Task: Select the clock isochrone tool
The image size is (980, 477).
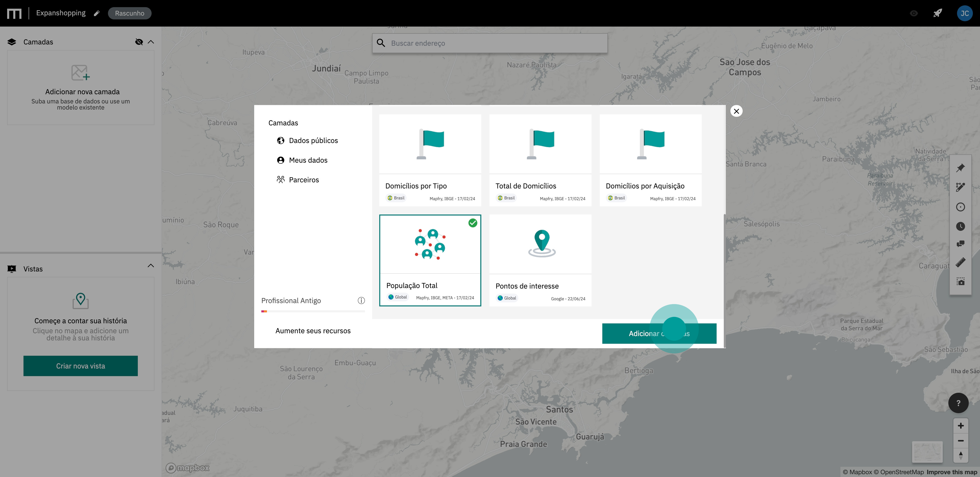Action: click(x=960, y=226)
